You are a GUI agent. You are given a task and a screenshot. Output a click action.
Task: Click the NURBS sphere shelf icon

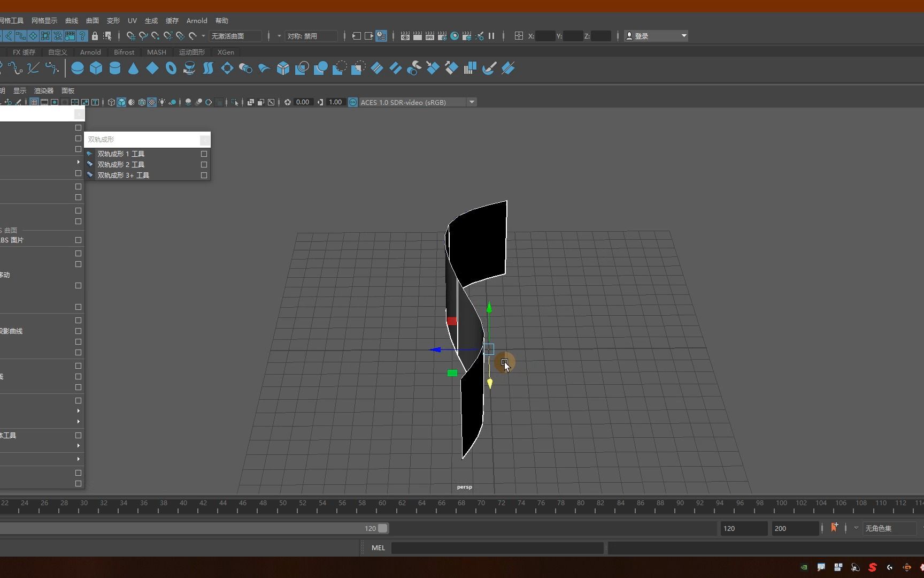coord(78,69)
